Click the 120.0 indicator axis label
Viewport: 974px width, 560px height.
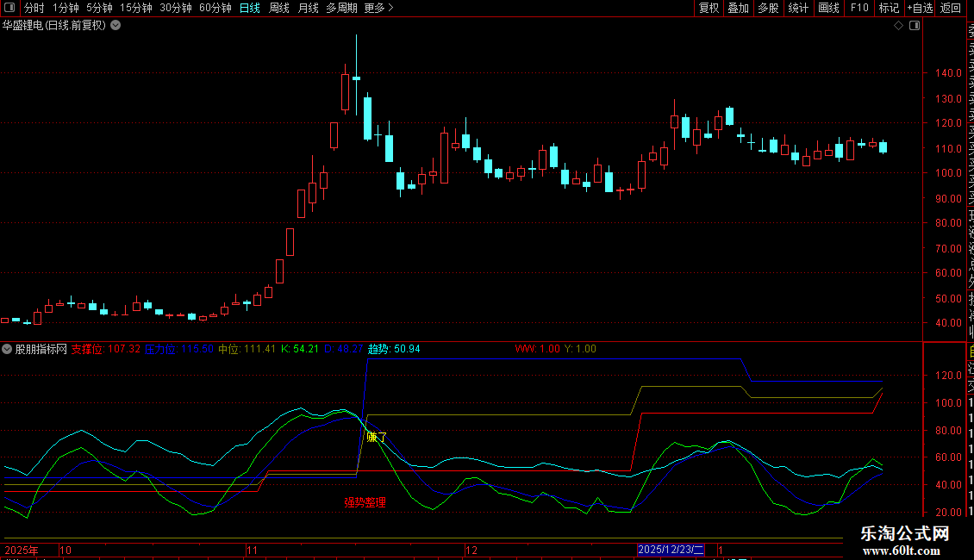948,375
